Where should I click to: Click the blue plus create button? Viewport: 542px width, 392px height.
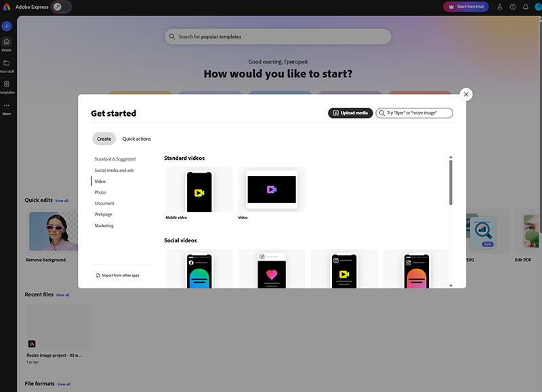(x=7, y=26)
